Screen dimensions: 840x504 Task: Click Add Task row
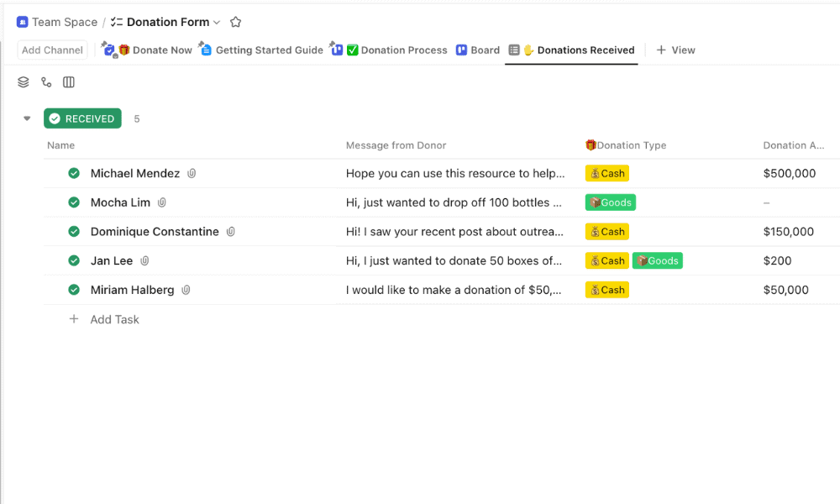point(114,319)
